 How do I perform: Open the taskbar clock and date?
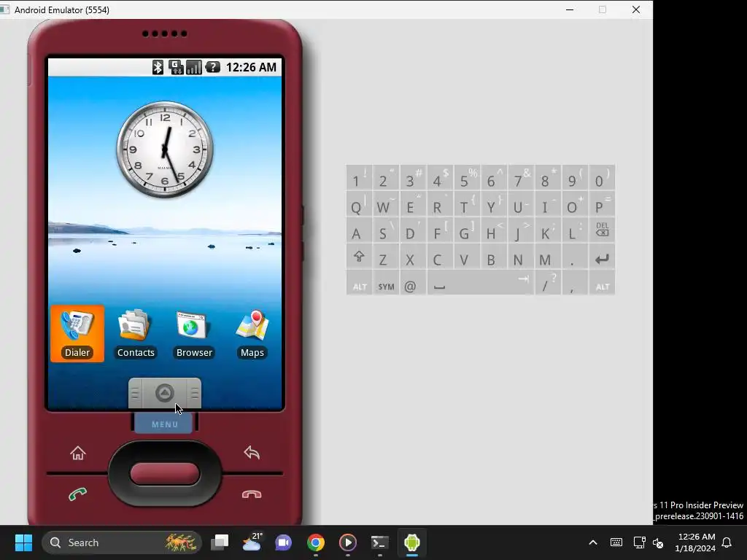tap(695, 542)
